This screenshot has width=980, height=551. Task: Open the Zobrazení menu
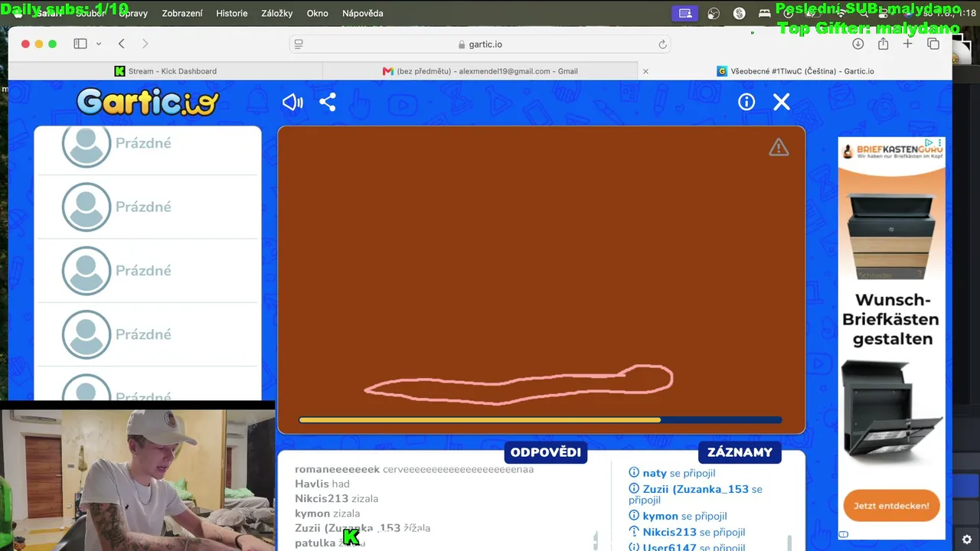tap(182, 13)
